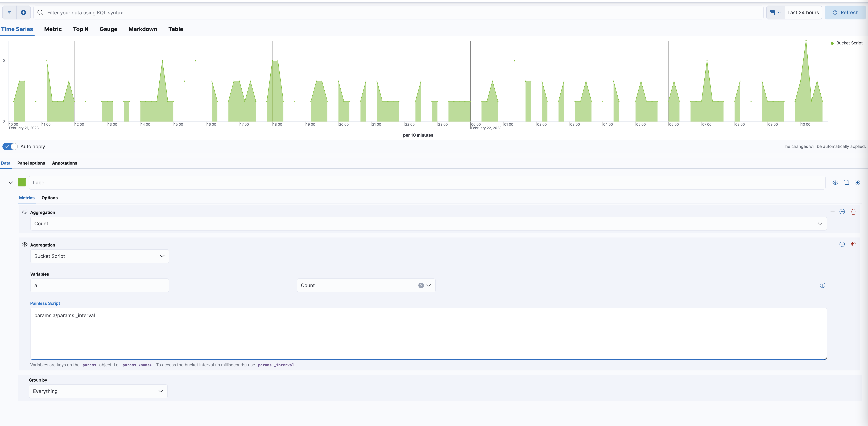Add a new series with the circled plus icon
Screen dimensions: 868x426
pos(858,182)
